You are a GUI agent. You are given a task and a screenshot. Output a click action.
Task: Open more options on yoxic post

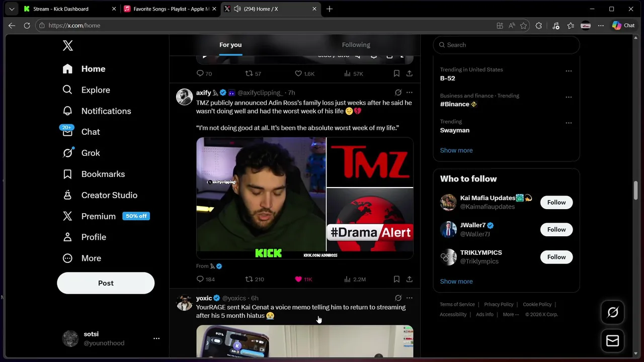coord(410,298)
